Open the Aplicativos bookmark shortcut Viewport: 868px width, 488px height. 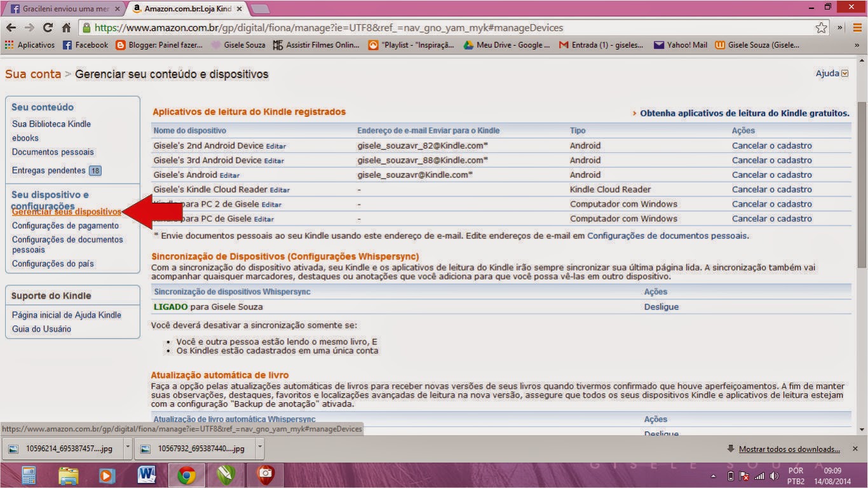pos(30,45)
